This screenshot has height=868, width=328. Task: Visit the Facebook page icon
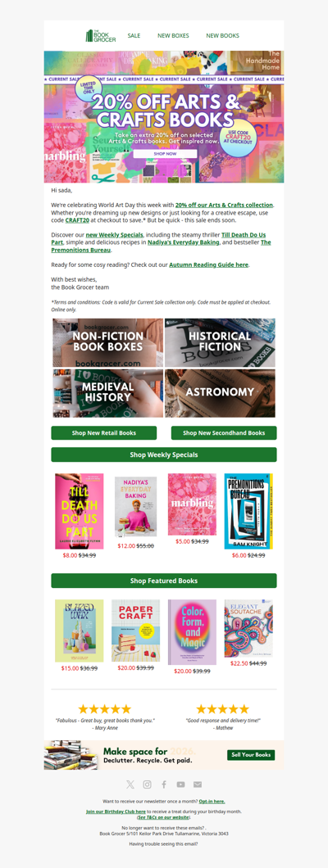point(164,784)
